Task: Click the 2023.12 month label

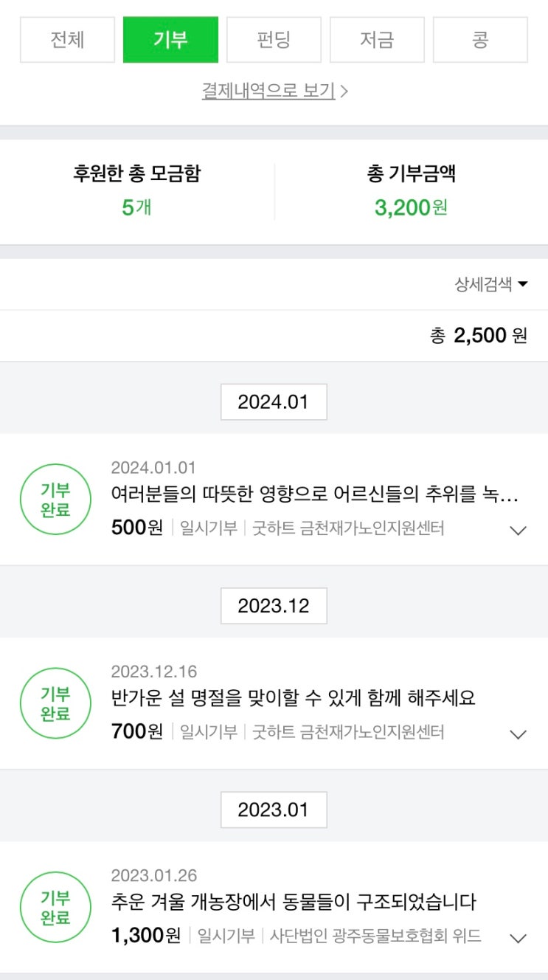Action: tap(274, 606)
